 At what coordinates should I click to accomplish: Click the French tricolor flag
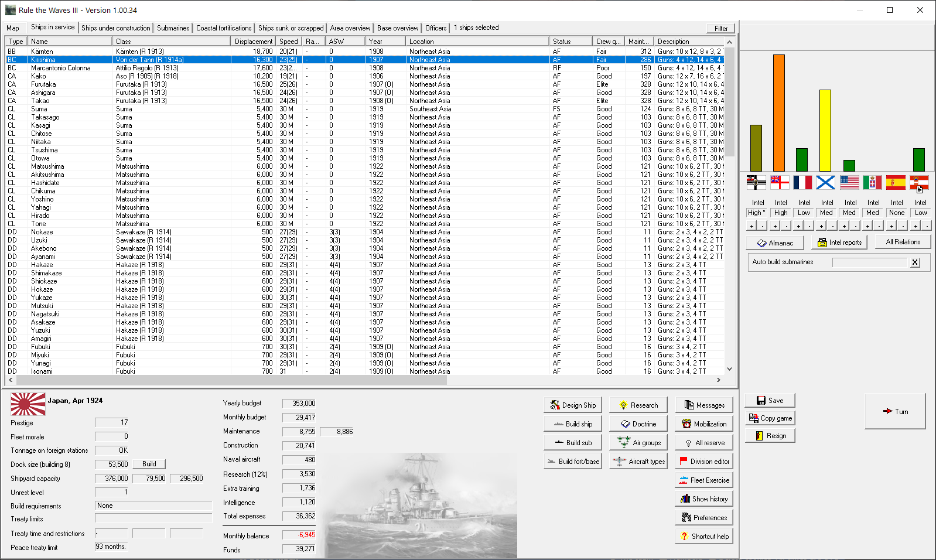pyautogui.click(x=802, y=183)
